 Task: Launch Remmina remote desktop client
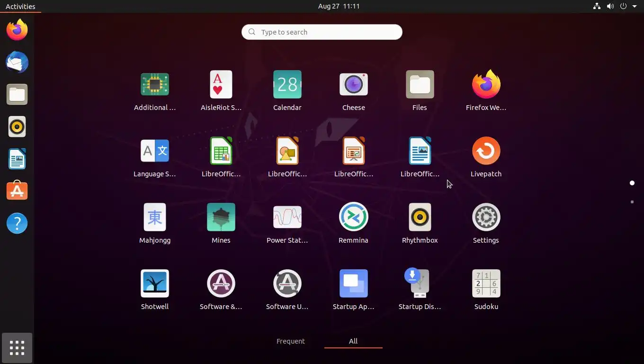coord(354,218)
